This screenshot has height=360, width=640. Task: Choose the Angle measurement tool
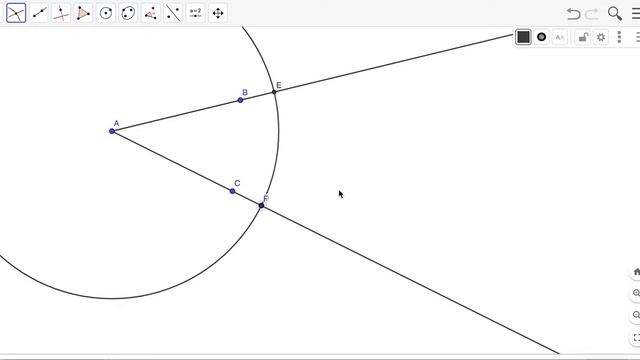pyautogui.click(x=151, y=13)
